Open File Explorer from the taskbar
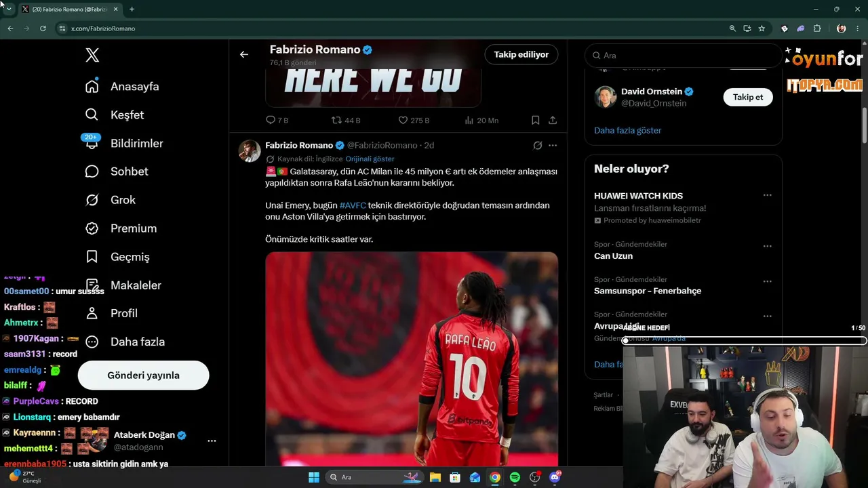This screenshot has width=868, height=488. tap(435, 477)
